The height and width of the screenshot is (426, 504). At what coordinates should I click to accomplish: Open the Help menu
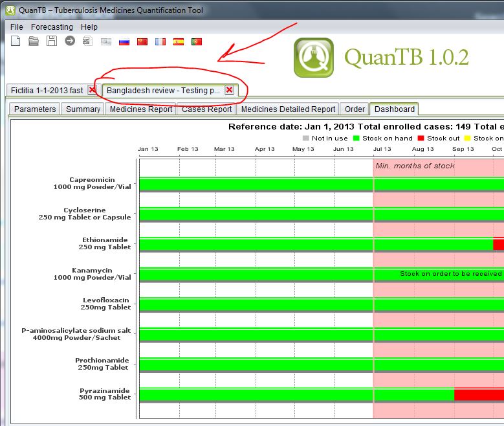coord(89,27)
